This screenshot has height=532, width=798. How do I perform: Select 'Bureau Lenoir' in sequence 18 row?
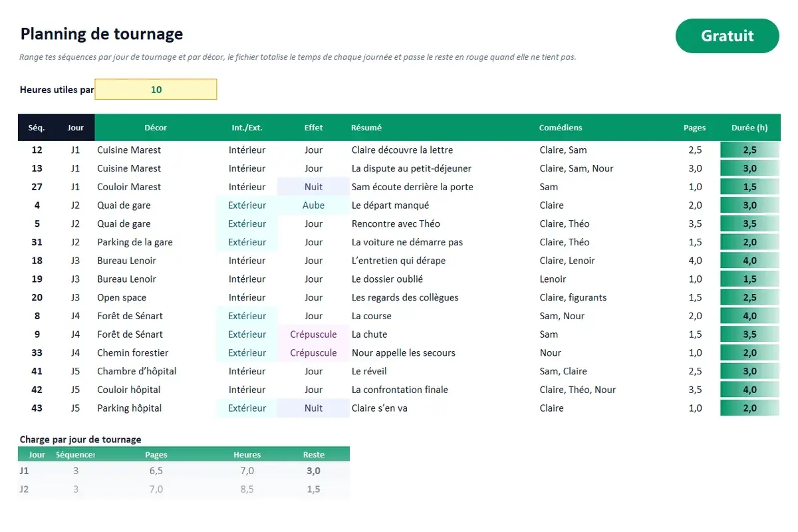click(127, 261)
